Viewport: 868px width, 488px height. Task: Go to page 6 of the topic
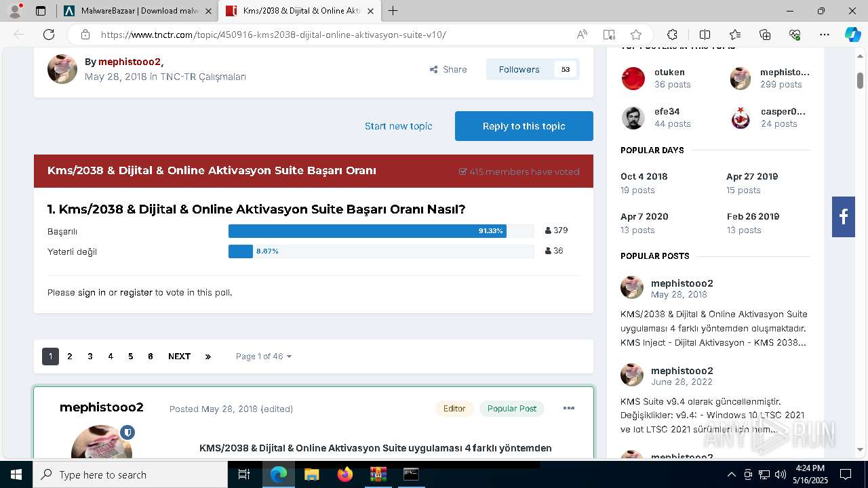[151, 357]
